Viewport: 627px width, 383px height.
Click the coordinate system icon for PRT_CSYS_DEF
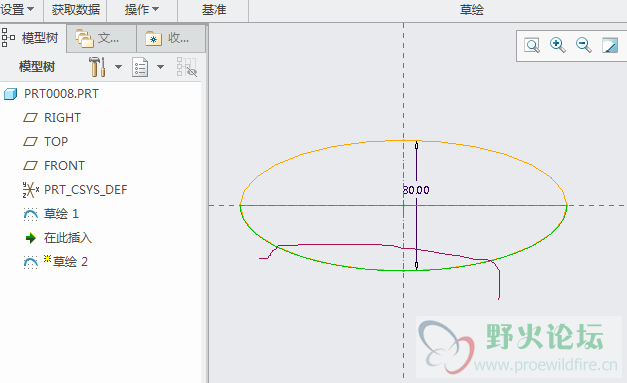31,190
